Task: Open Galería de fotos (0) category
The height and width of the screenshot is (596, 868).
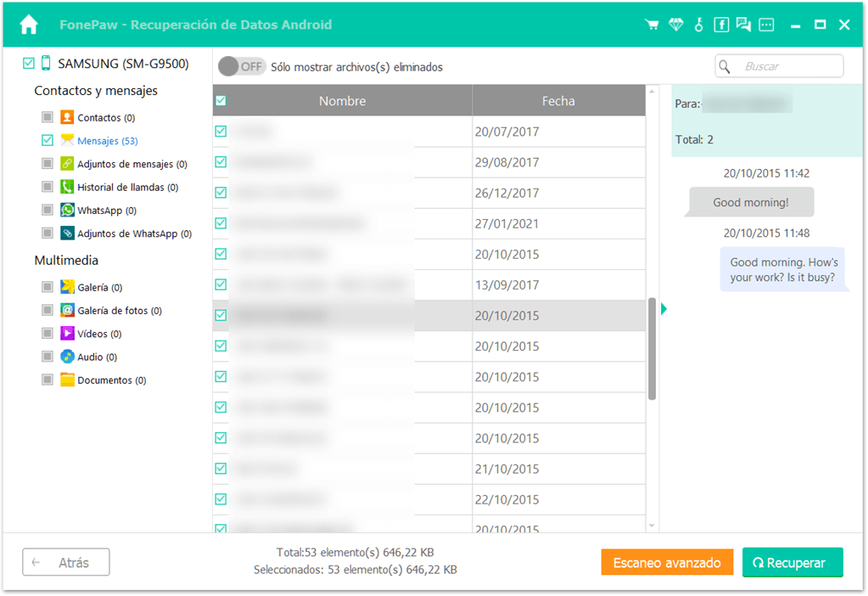Action: [x=120, y=311]
